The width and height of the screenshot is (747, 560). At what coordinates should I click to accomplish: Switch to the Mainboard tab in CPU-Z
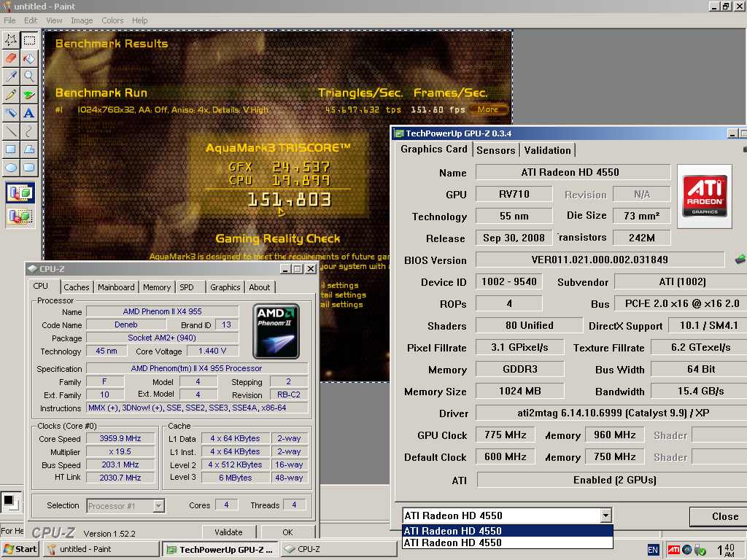[x=116, y=287]
